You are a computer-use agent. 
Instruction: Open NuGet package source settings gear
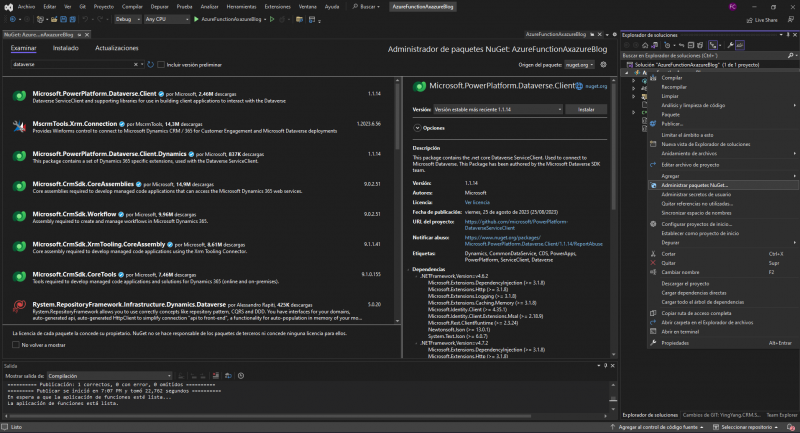point(603,65)
